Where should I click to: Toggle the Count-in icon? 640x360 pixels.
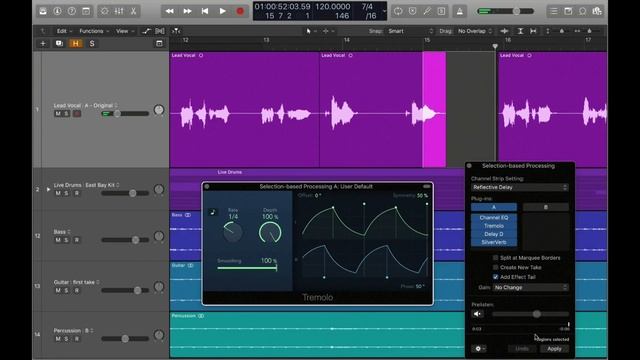[441, 11]
